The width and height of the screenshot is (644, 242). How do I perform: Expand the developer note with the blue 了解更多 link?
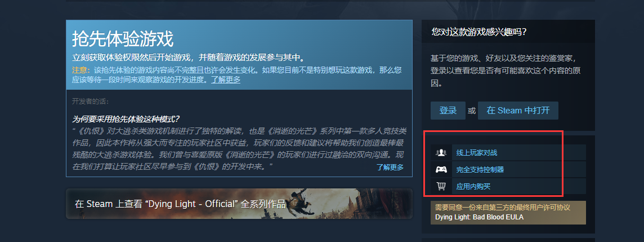(x=390, y=167)
